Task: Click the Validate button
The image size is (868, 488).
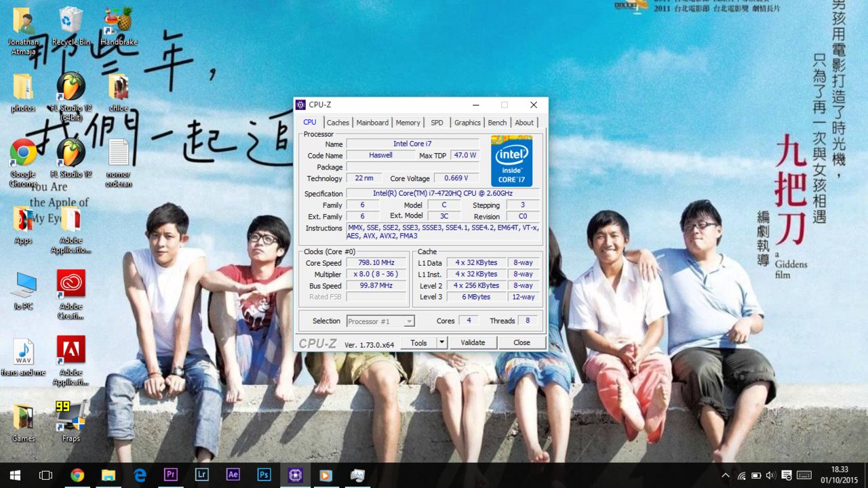Action: pos(473,343)
